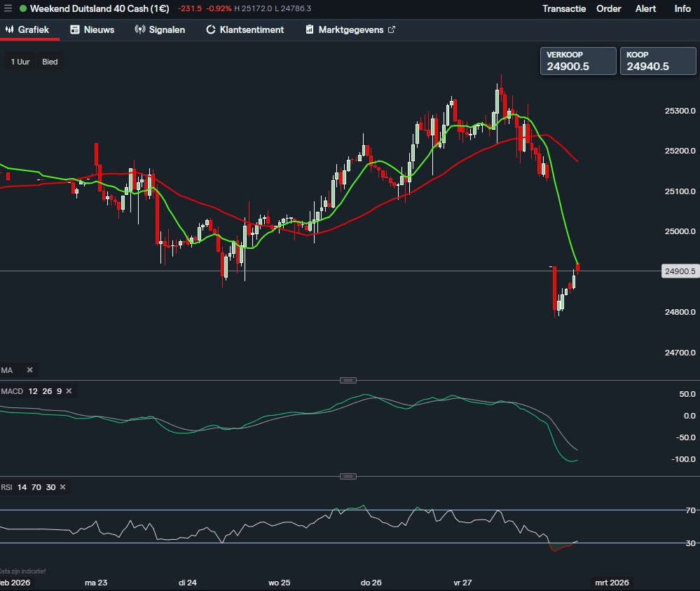Click the -231.5 price change value
This screenshot has width=700, height=591.
[x=190, y=8]
